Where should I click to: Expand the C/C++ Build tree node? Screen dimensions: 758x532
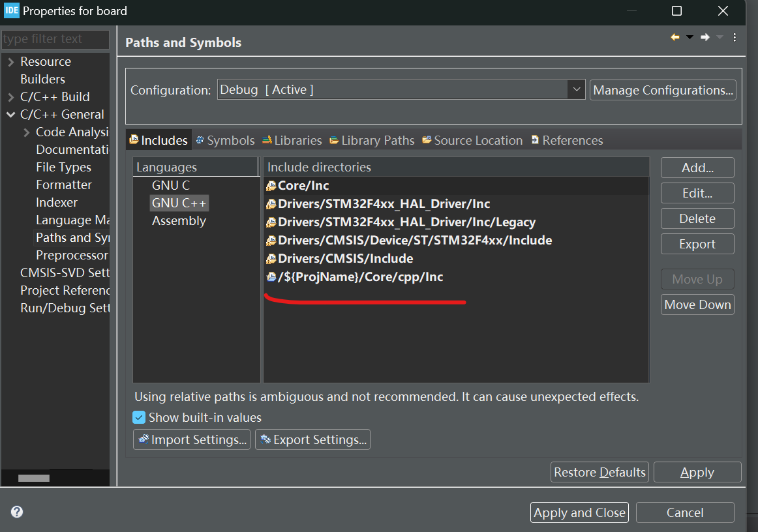(10, 97)
